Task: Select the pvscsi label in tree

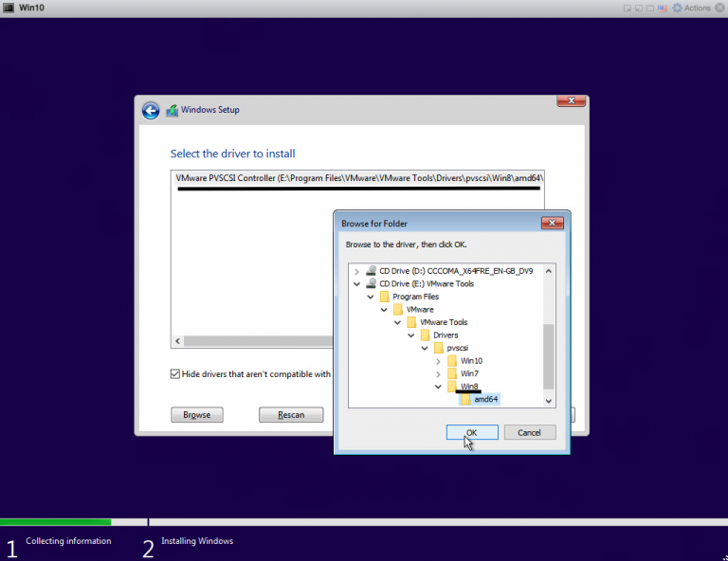Action: [458, 348]
